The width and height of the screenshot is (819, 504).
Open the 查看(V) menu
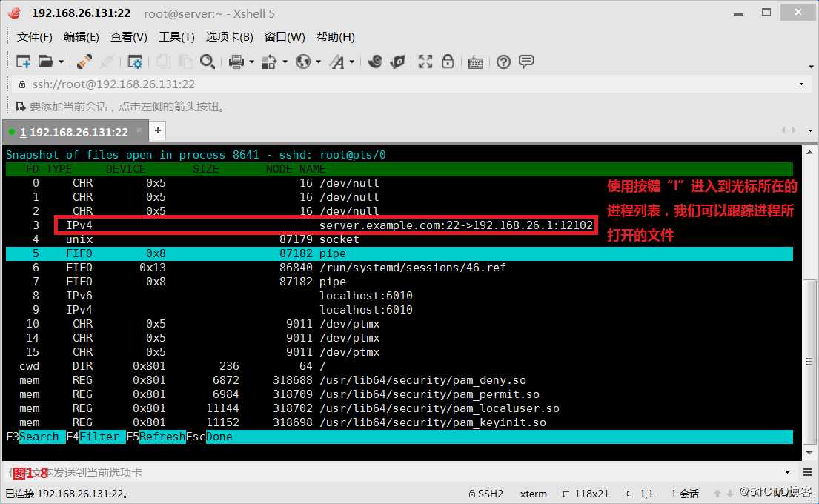click(x=128, y=36)
